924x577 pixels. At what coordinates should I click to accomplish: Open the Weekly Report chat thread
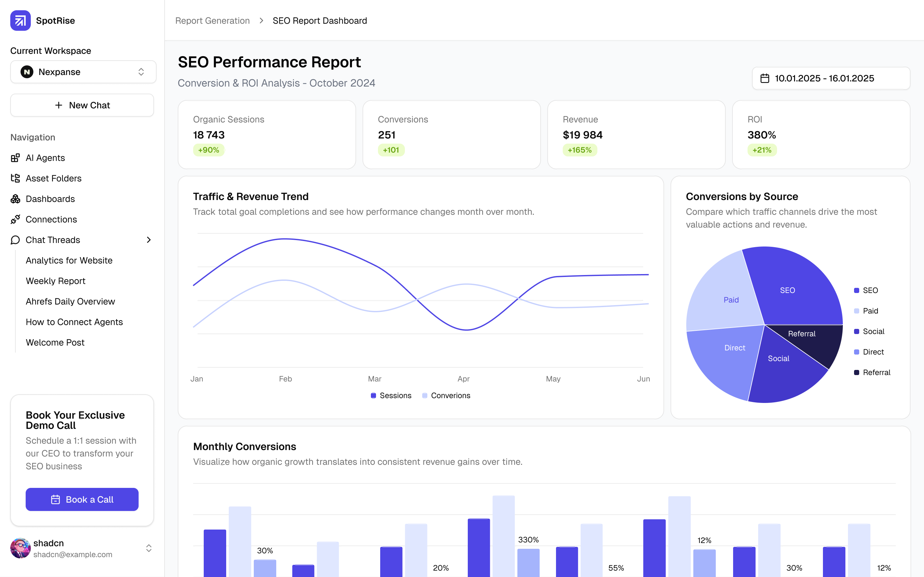[56, 281]
